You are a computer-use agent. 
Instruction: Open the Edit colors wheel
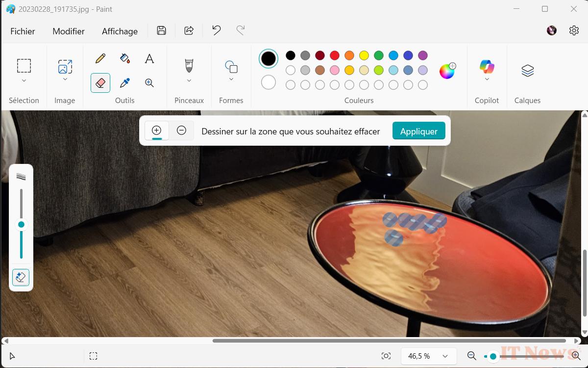point(447,71)
